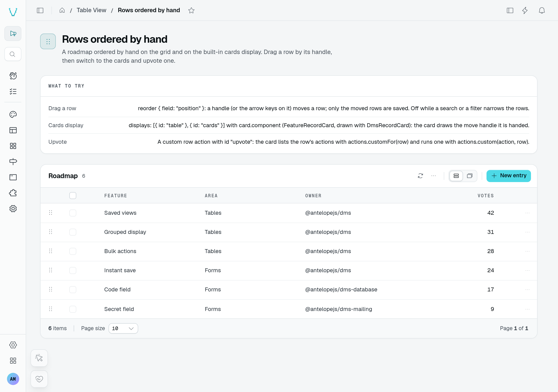558x392 pixels.
Task: Toggle the left sidebar panel icon in the header
Action: point(40,10)
